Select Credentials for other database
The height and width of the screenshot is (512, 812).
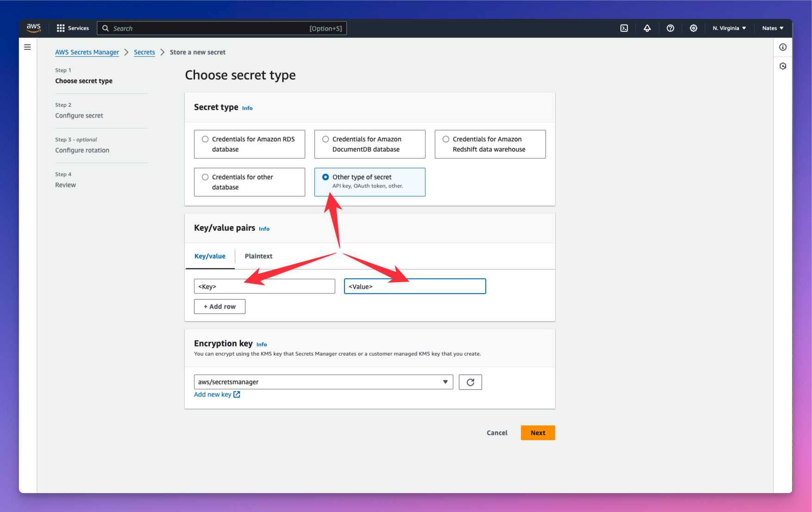250,182
